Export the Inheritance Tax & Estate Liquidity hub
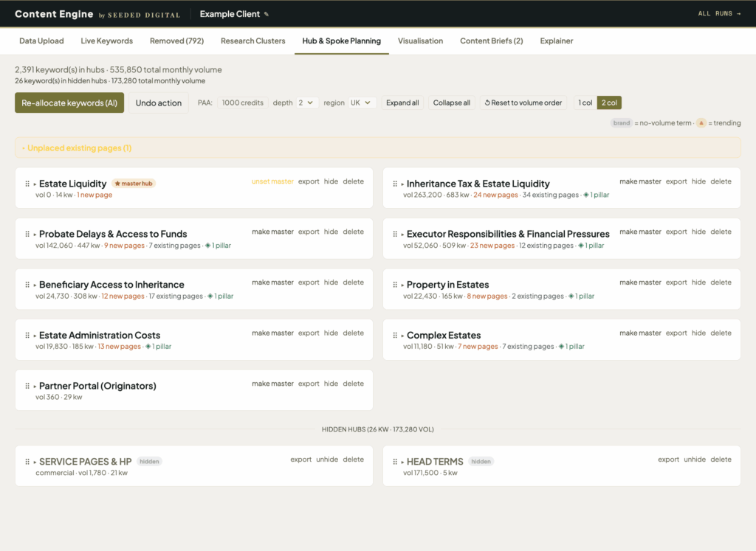Image resolution: width=756 pixels, height=551 pixels. [x=676, y=181]
